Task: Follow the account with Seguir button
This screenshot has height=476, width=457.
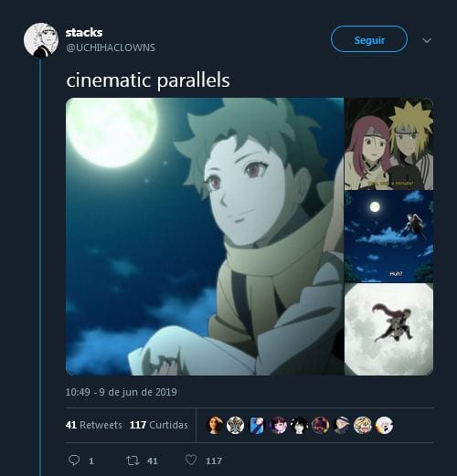Action: coord(369,39)
